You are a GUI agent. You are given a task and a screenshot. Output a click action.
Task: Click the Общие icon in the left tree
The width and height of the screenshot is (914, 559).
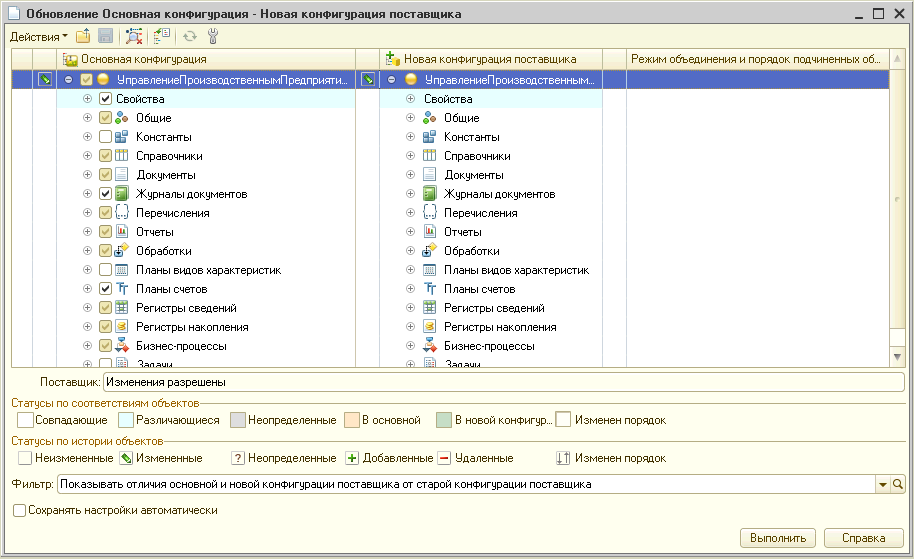[x=121, y=118]
